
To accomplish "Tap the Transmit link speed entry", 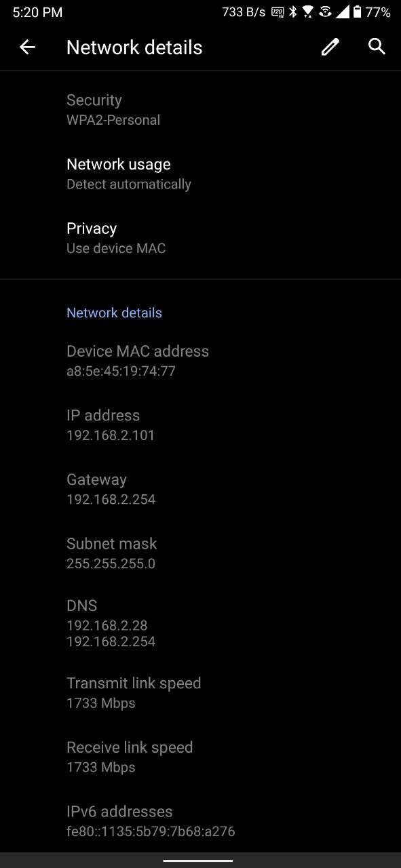I will (x=200, y=693).
